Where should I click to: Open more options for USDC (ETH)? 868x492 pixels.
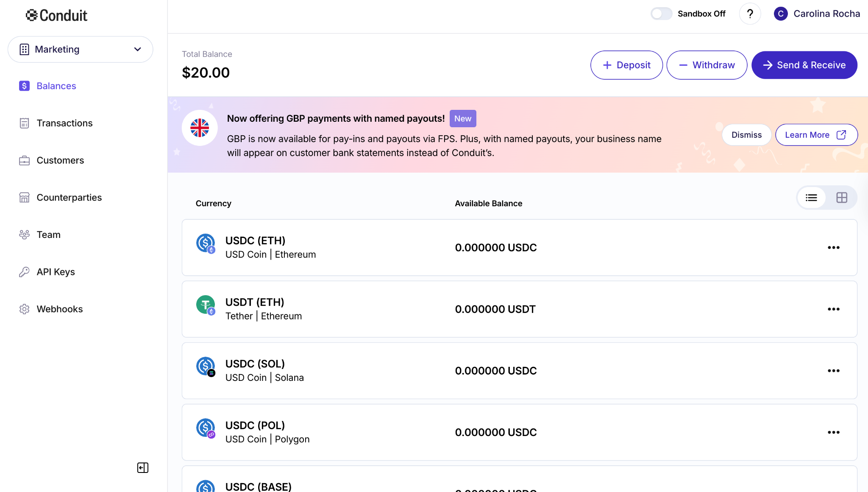click(833, 248)
